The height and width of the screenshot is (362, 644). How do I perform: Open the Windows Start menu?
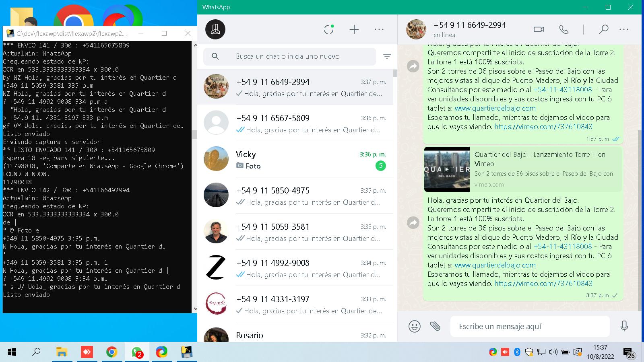(x=12, y=352)
